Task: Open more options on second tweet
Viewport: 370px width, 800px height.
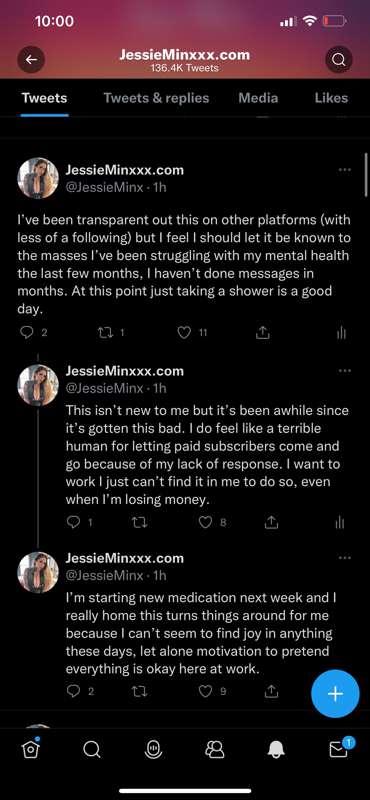Action: 344,371
